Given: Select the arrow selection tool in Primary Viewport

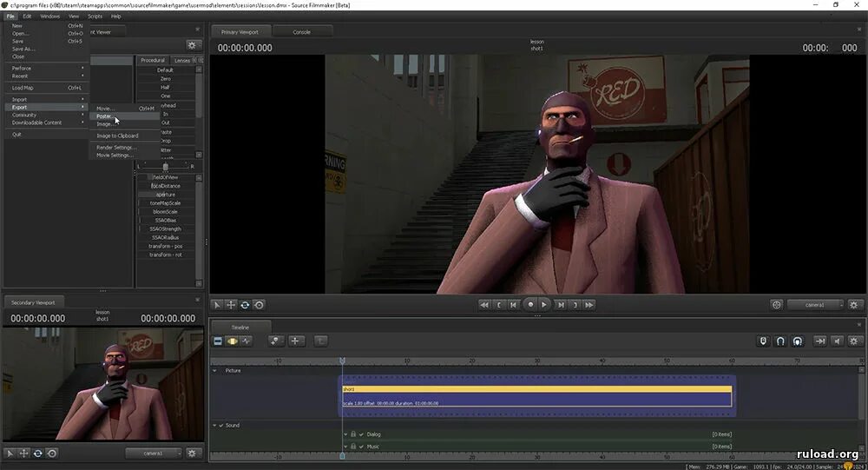Looking at the screenshot, I should [x=217, y=305].
